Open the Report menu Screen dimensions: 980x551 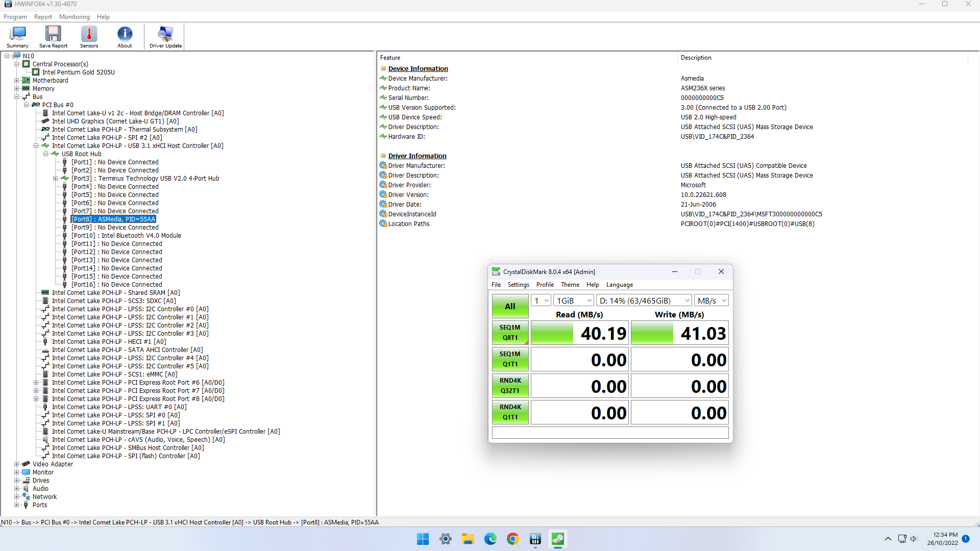(43, 17)
